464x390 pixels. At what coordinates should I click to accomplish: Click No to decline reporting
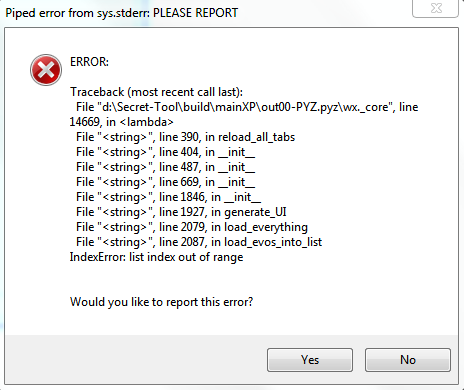[408, 360]
